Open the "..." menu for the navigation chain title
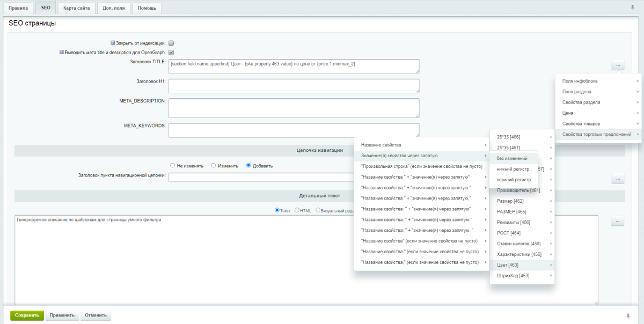The height and width of the screenshot is (324, 644). coord(617,179)
